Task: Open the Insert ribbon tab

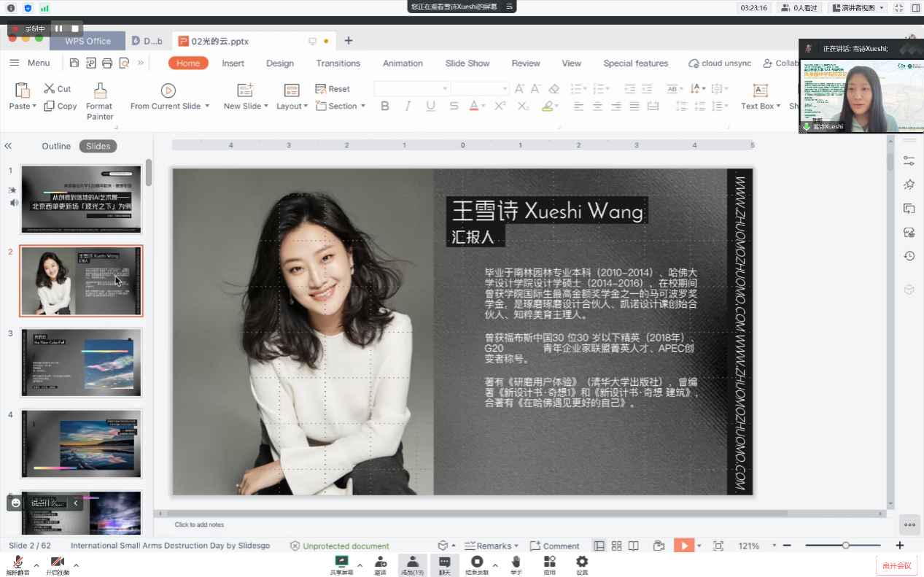Action: (233, 63)
